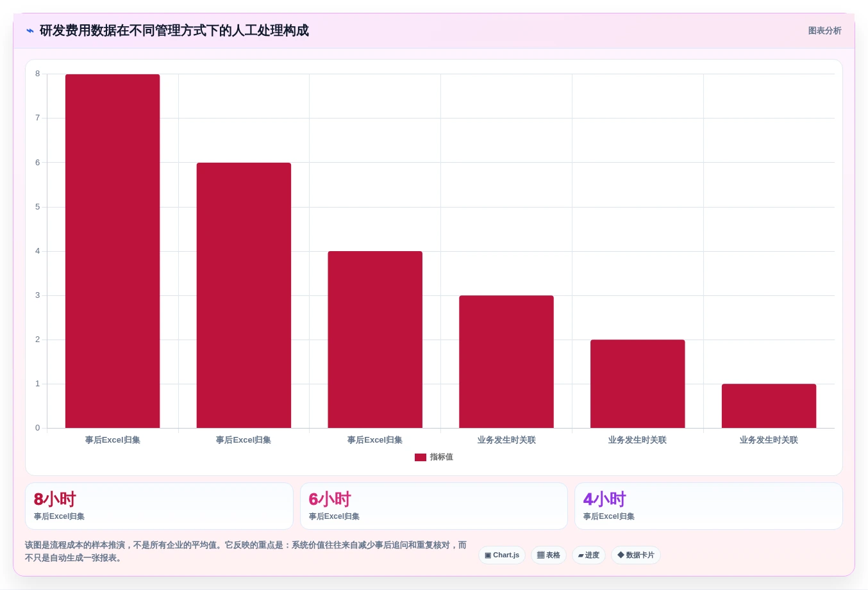This screenshot has height=590, width=868.
Task: Click the lightning icon beside the chart title
Action: pos(29,31)
